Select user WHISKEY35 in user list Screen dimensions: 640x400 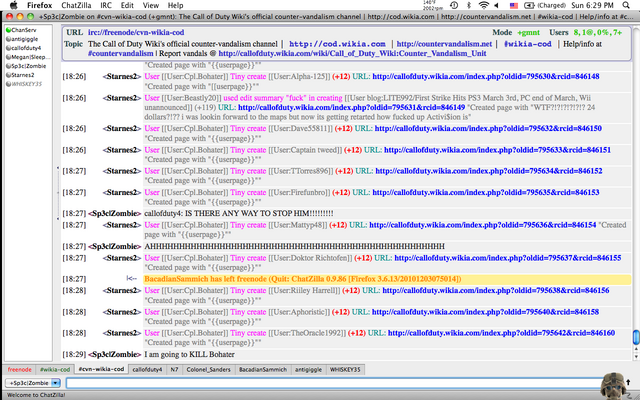(26, 84)
